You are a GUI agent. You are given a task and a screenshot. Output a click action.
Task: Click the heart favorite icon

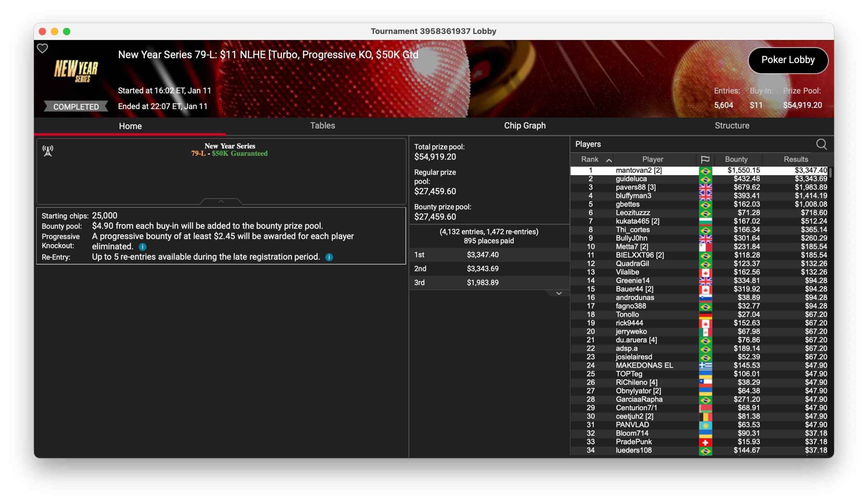[42, 48]
